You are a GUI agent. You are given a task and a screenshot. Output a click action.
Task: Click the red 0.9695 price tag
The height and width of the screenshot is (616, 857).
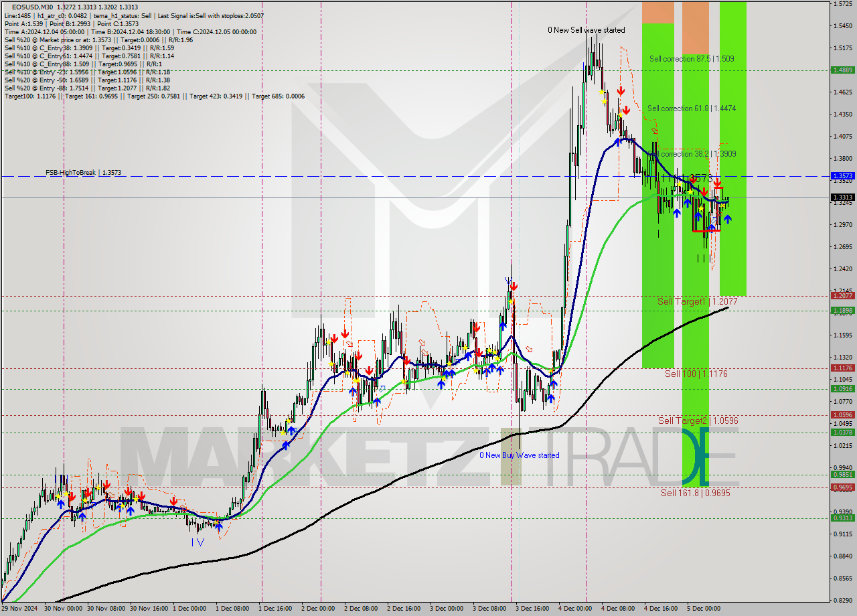pos(842,487)
